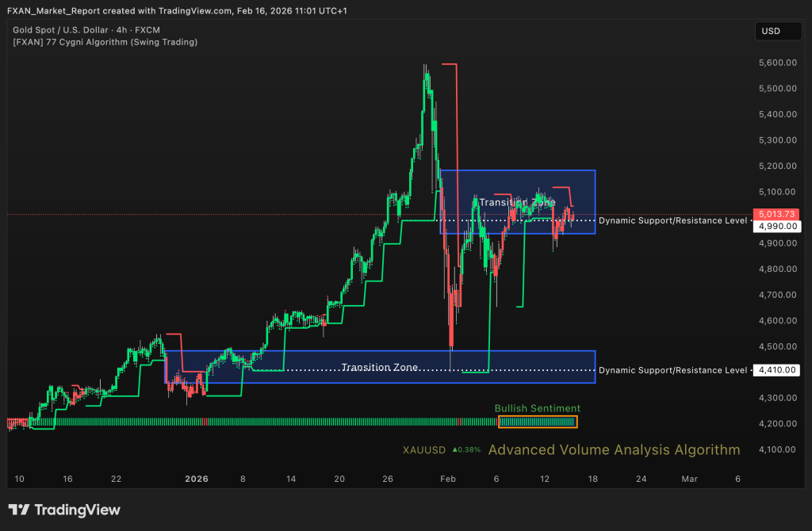Image resolution: width=812 pixels, height=531 pixels.
Task: Click the XAUUSD symbol text
Action: 424,450
